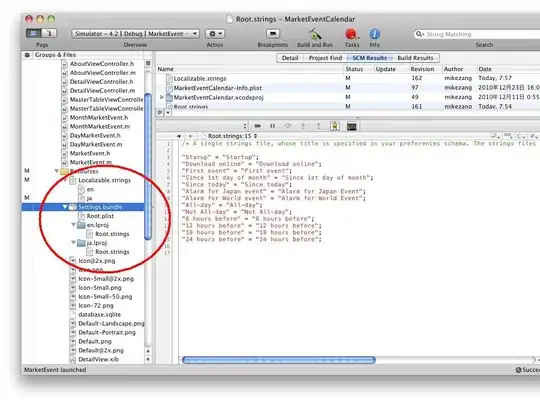Viewport: 540px width, 404px height.
Task: Go forward in editor file history
Action: (x=190, y=136)
